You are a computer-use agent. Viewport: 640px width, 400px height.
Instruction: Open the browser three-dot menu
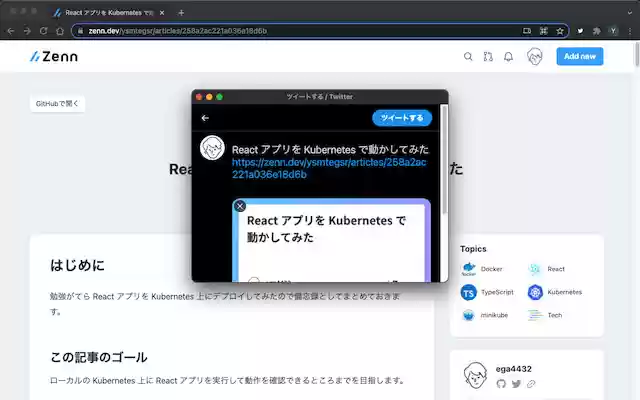click(x=630, y=31)
